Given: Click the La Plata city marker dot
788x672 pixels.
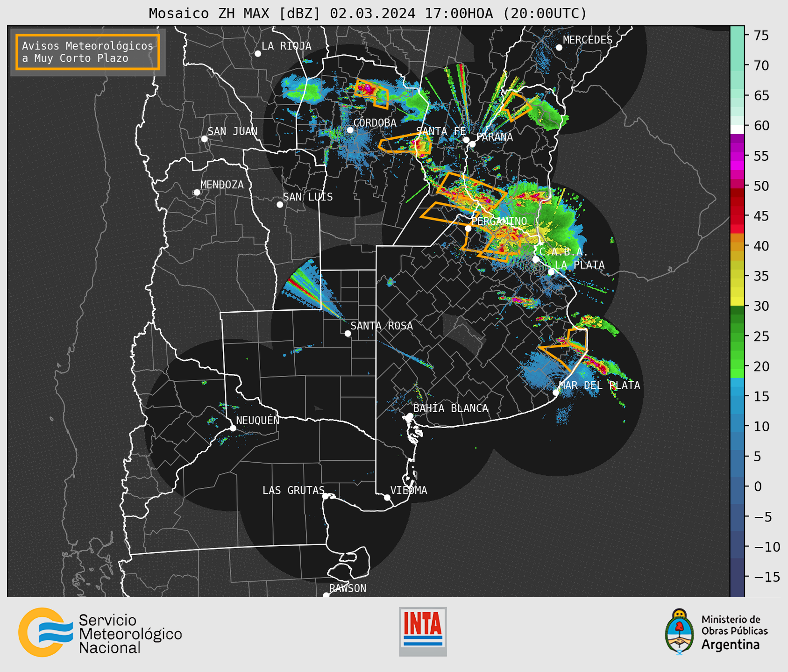Looking at the screenshot, I should click(x=551, y=272).
